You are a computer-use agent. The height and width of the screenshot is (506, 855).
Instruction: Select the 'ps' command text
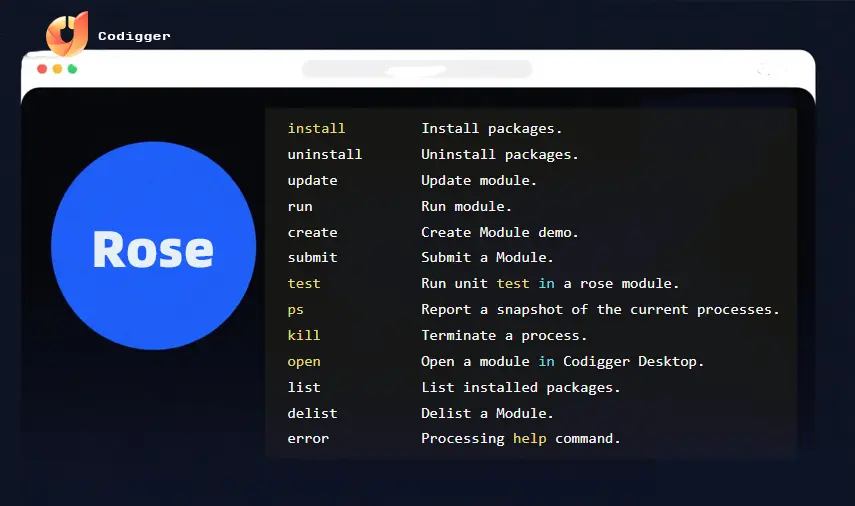(x=296, y=310)
